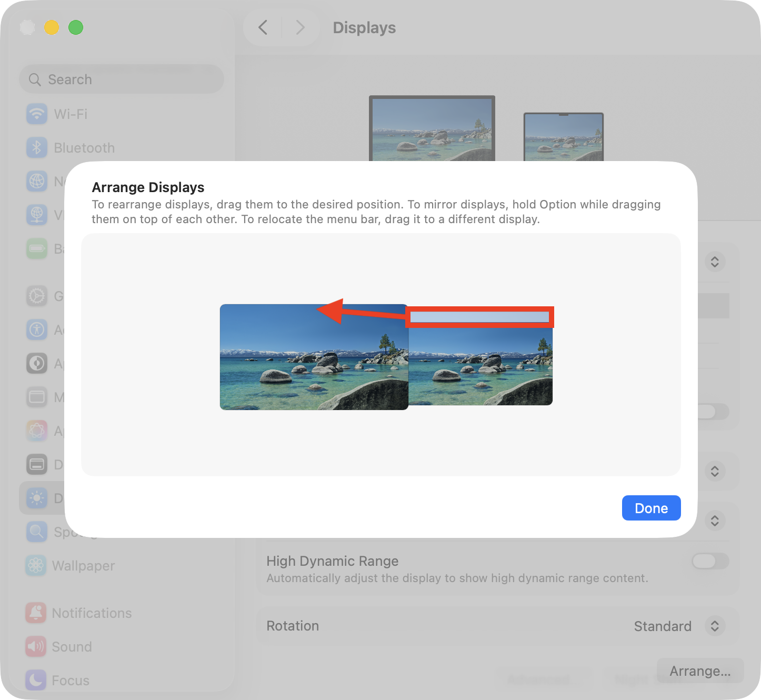This screenshot has width=761, height=700.
Task: Open Focus settings
Action: [36, 680]
